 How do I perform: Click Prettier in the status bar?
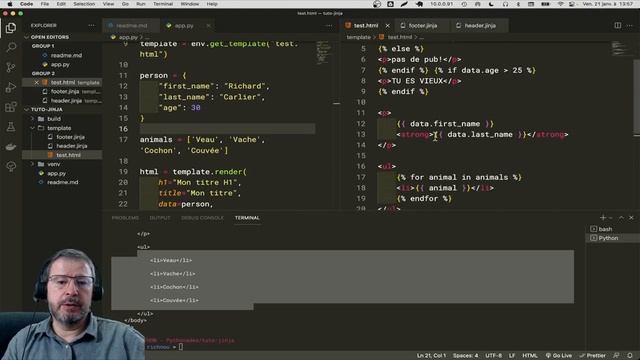tap(593, 356)
